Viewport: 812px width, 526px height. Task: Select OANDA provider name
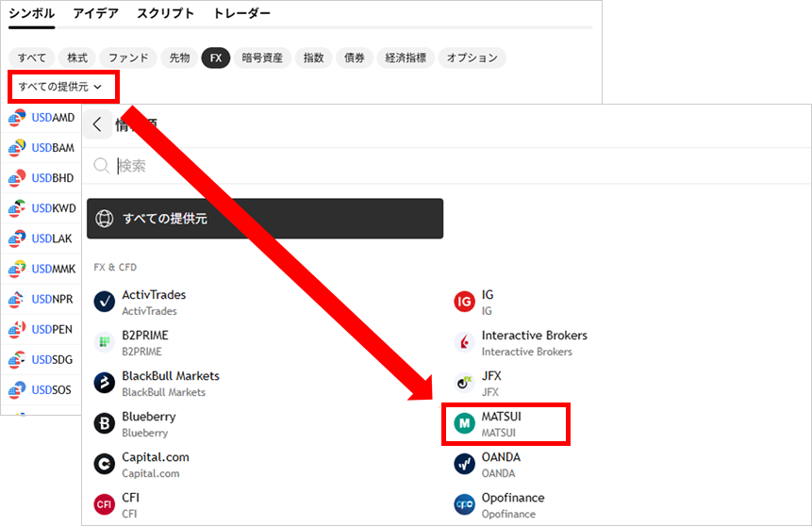coord(501,457)
